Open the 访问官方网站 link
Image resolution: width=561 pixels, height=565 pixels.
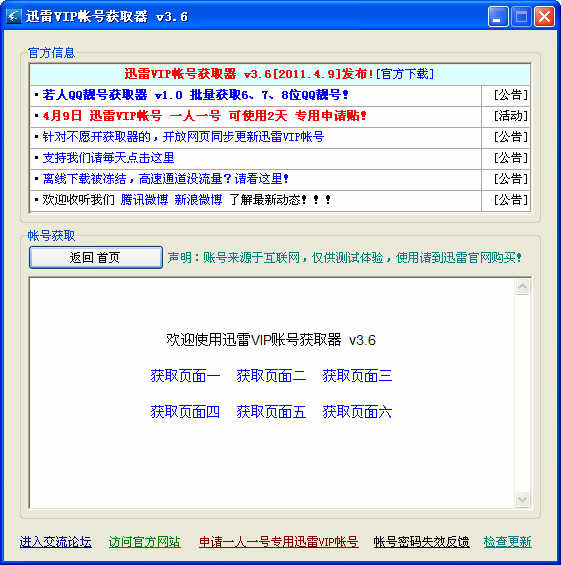tap(144, 542)
